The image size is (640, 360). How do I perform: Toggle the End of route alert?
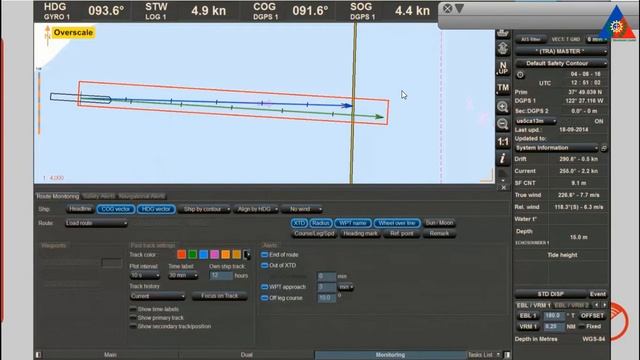(x=264, y=255)
